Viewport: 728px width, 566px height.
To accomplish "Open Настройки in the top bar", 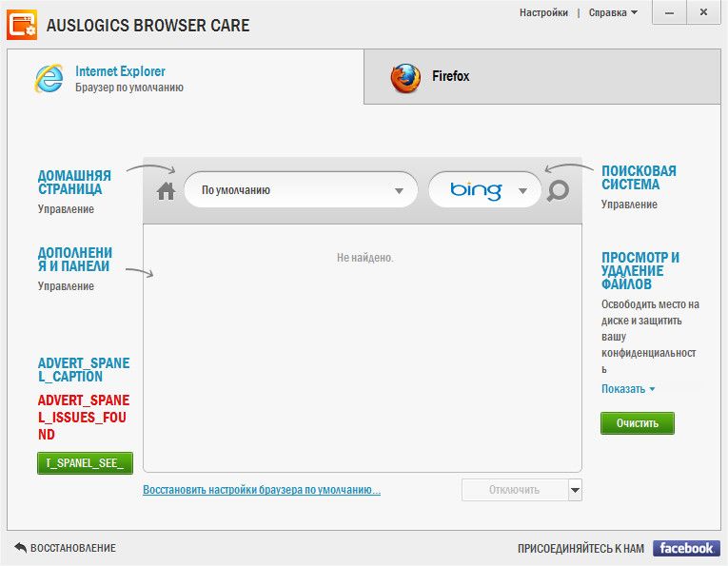I will 543,13.
